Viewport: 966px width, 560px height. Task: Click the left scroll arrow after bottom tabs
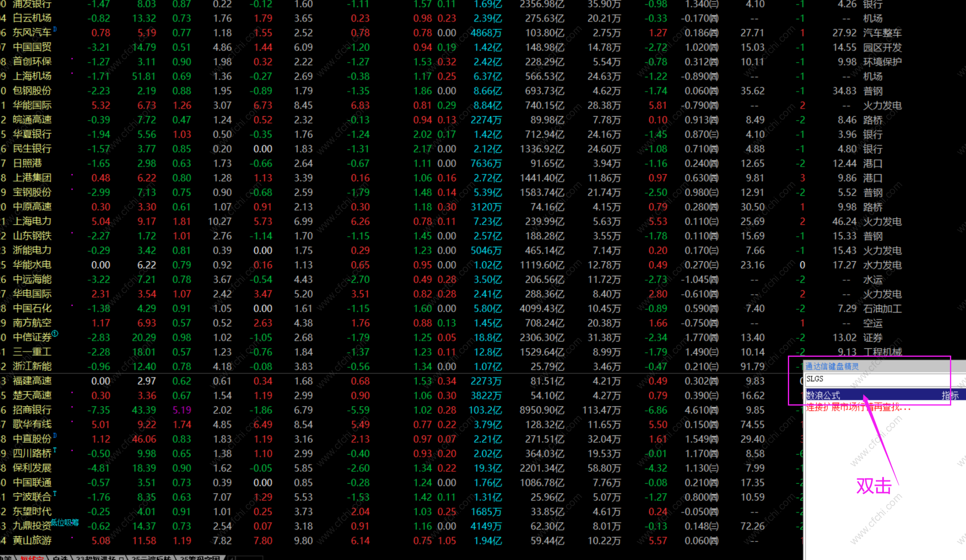click(x=231, y=558)
